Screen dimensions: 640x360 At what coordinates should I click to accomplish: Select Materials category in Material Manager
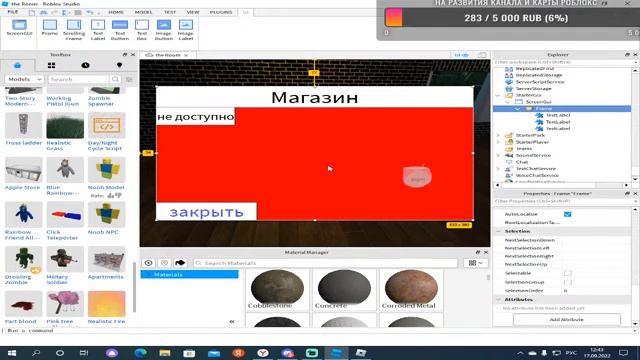189,274
